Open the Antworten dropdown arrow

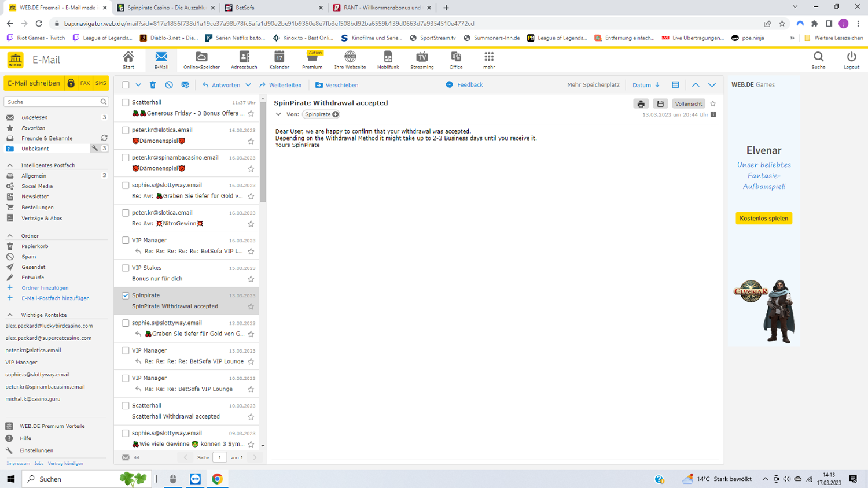[x=248, y=84]
